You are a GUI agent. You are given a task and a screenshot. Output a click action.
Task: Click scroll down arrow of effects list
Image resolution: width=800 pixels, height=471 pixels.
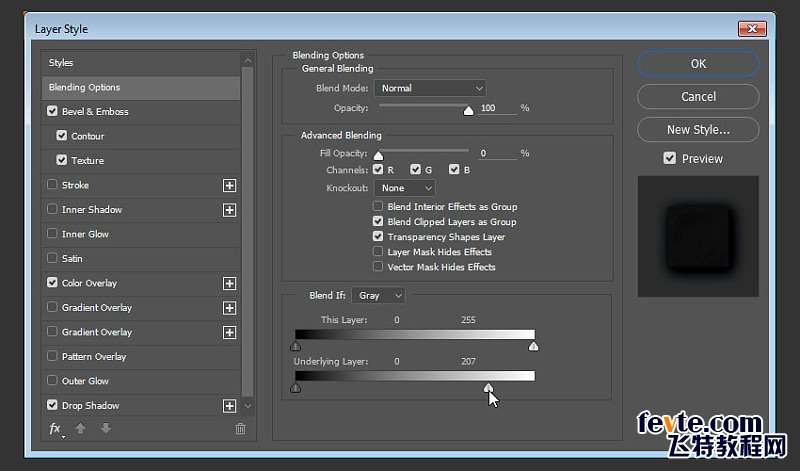247,406
